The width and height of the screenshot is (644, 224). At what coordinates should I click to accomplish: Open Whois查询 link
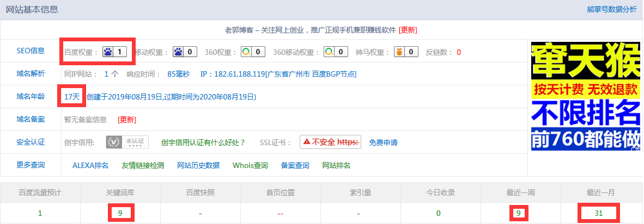[x=250, y=165]
